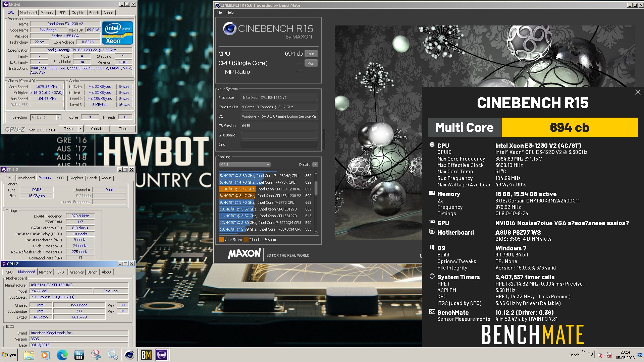
Task: Select ranking row Intel Core i7-3840QM CPU
Action: (265, 229)
